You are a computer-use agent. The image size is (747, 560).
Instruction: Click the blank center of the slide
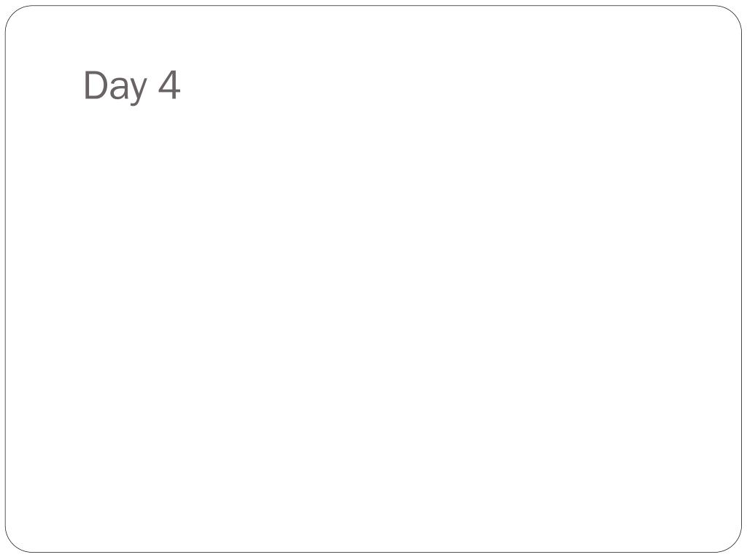(373, 280)
